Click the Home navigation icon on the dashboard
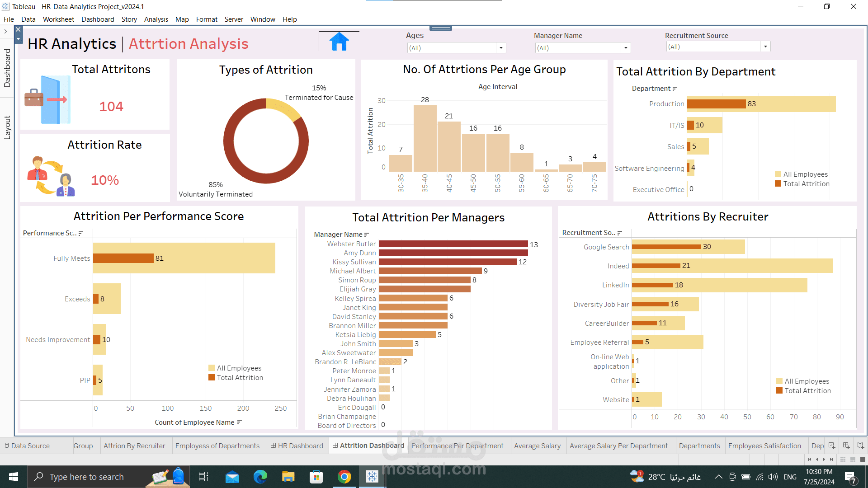868x488 pixels. point(338,41)
